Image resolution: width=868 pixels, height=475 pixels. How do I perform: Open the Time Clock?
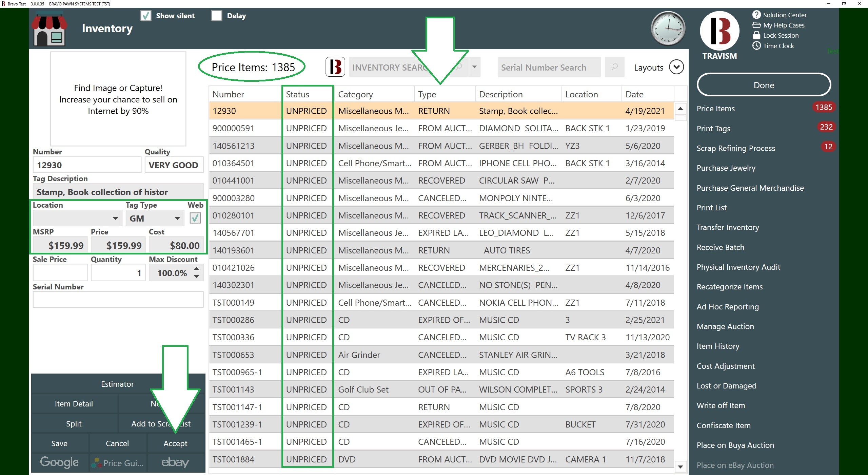(x=773, y=46)
